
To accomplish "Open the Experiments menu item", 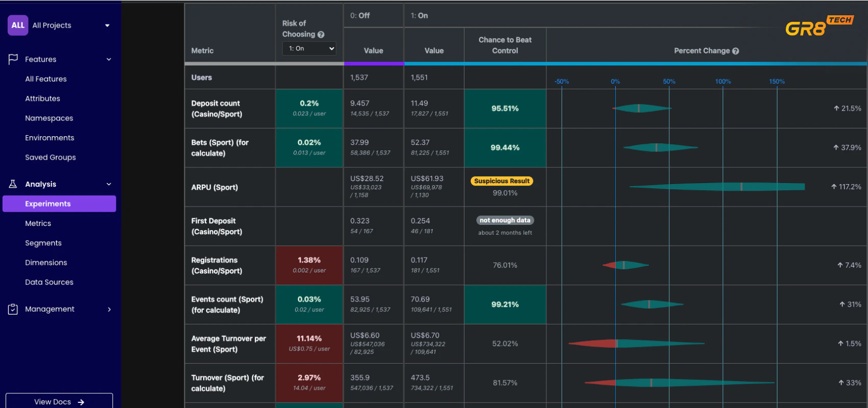I will pyautogui.click(x=59, y=203).
